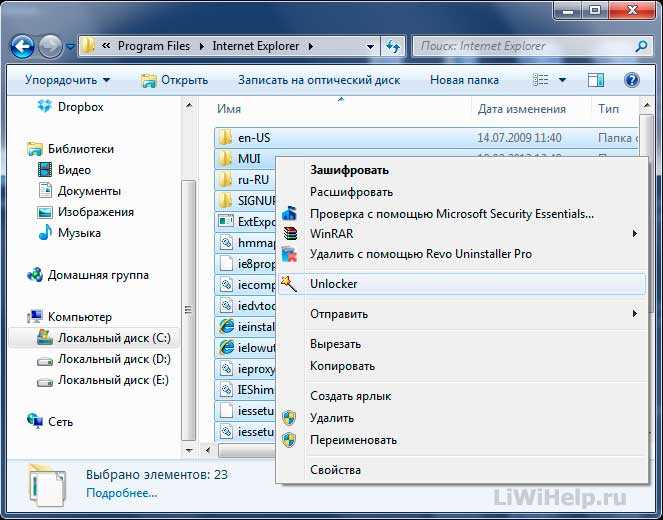Select Компьютер in the navigation pane

coord(69,317)
